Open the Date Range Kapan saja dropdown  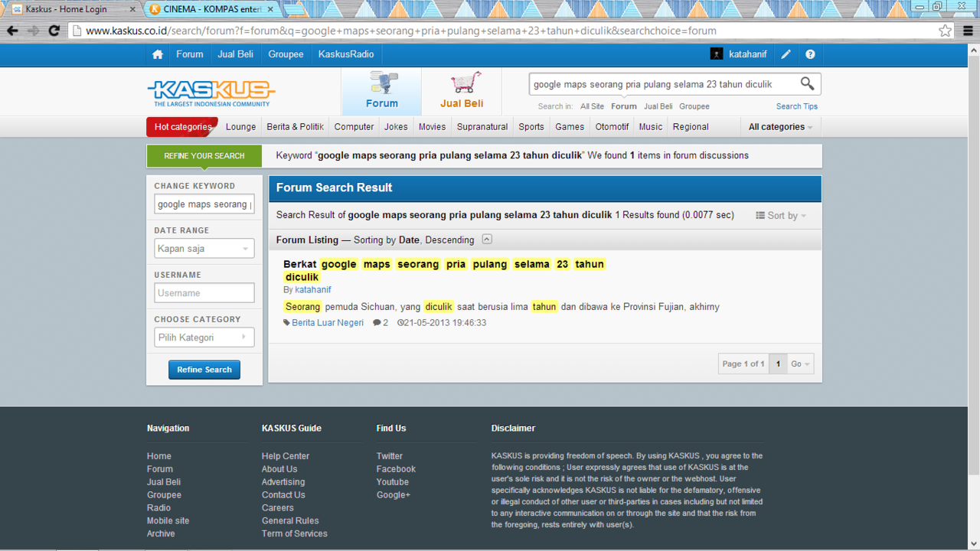click(204, 249)
